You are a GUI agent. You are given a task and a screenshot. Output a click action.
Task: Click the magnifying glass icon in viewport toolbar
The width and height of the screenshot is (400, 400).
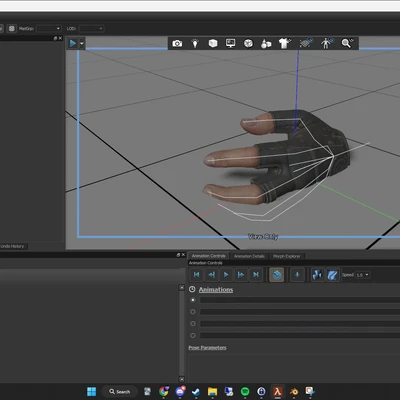[347, 43]
